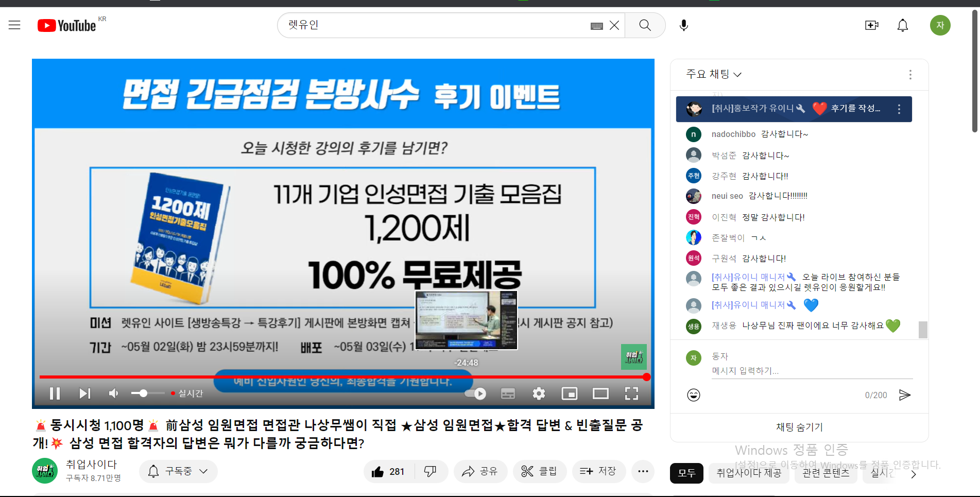Open the create video camera icon
This screenshot has height=497, width=980.
point(872,25)
